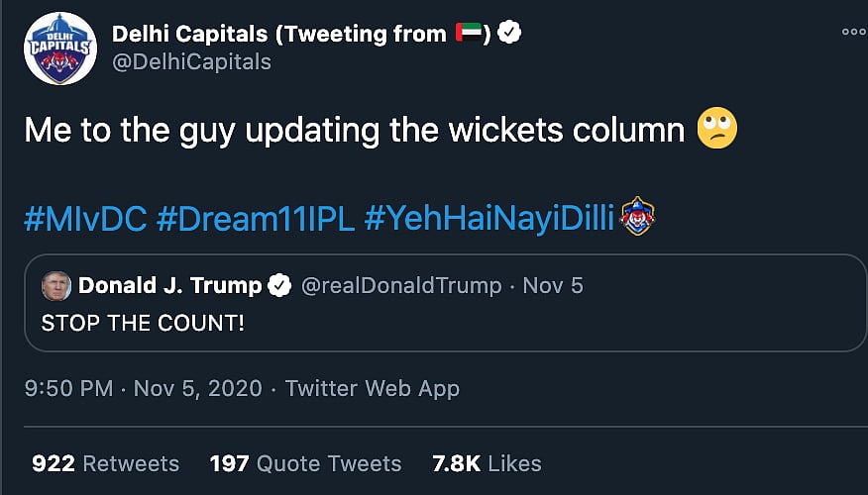Open the @DelhiCapitals handle link
Screen dimensions: 868x495
click(x=191, y=61)
